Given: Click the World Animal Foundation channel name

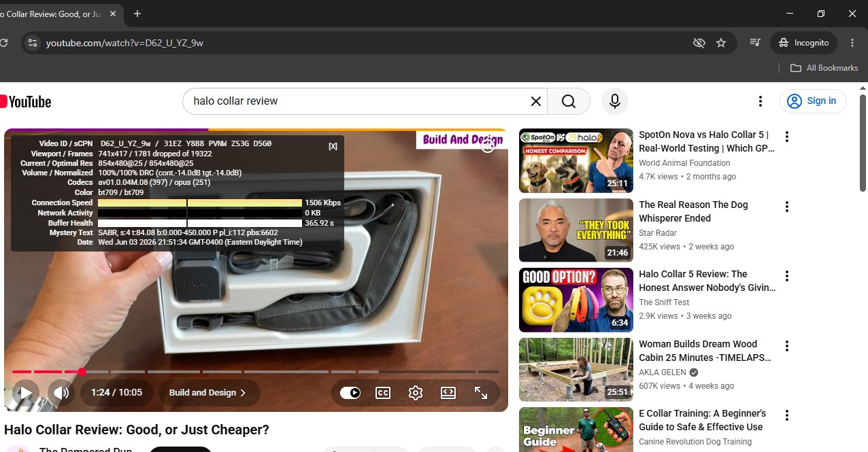Looking at the screenshot, I should (x=684, y=163).
